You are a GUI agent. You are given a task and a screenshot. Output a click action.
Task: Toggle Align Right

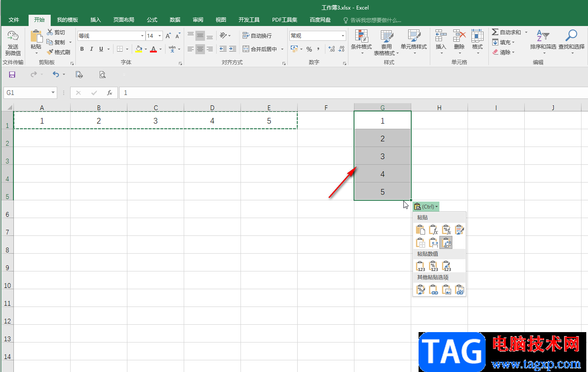tap(210, 49)
